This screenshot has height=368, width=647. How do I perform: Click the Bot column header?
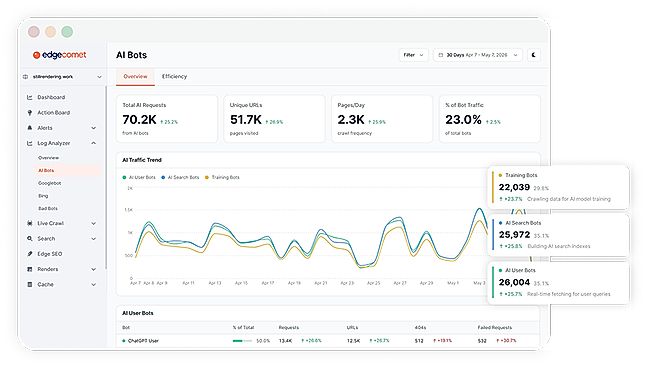pyautogui.click(x=126, y=328)
